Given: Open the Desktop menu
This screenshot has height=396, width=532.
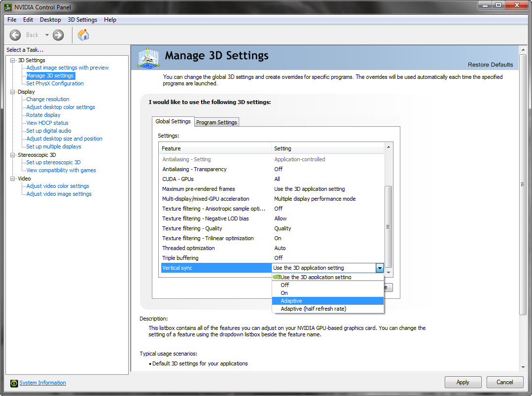Looking at the screenshot, I should coord(50,20).
